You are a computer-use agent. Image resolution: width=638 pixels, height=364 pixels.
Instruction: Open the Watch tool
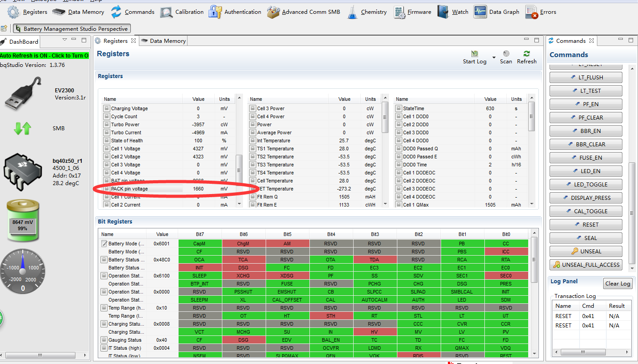pyautogui.click(x=453, y=12)
